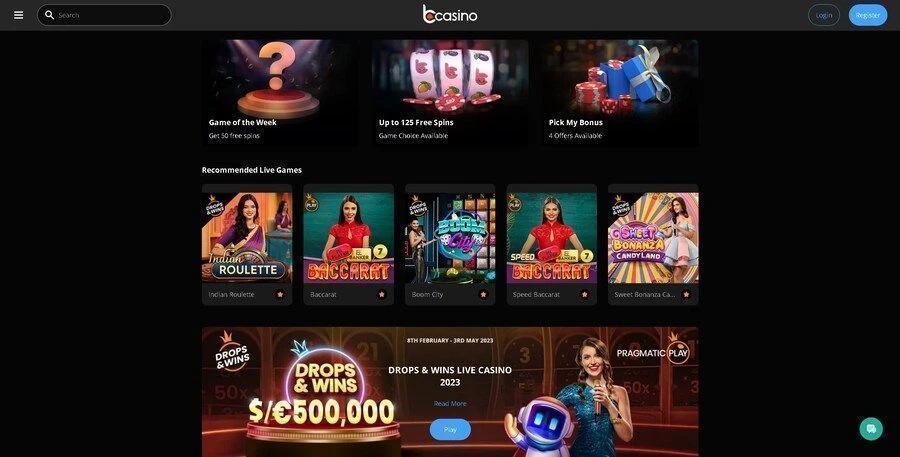This screenshot has width=900, height=457.
Task: Click the Register button
Action: (868, 15)
